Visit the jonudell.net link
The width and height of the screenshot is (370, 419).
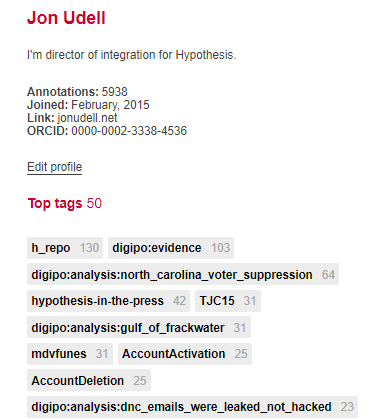point(87,118)
